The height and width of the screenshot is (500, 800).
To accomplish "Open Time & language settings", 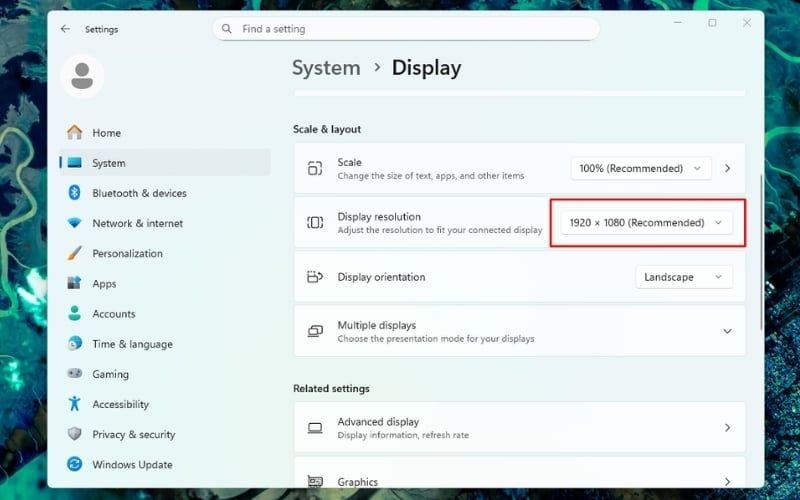I will point(132,344).
